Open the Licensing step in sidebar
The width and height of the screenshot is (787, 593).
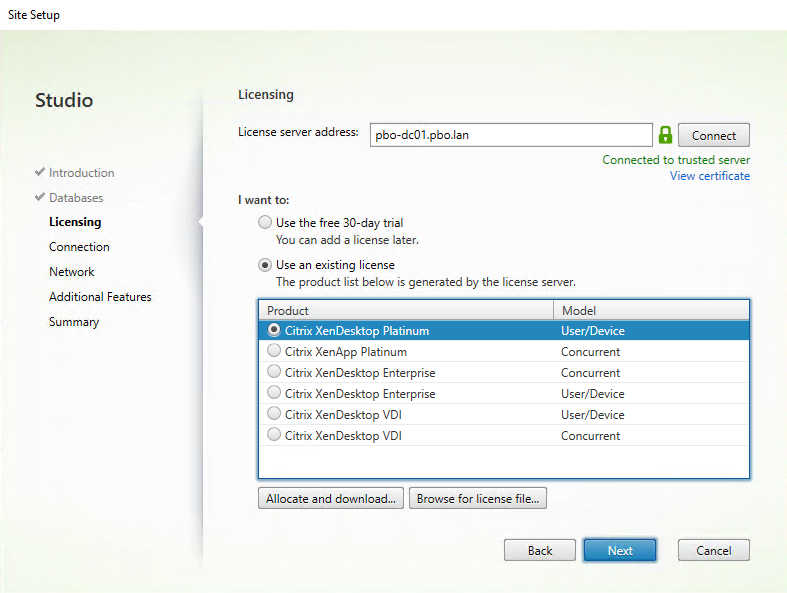pos(75,222)
